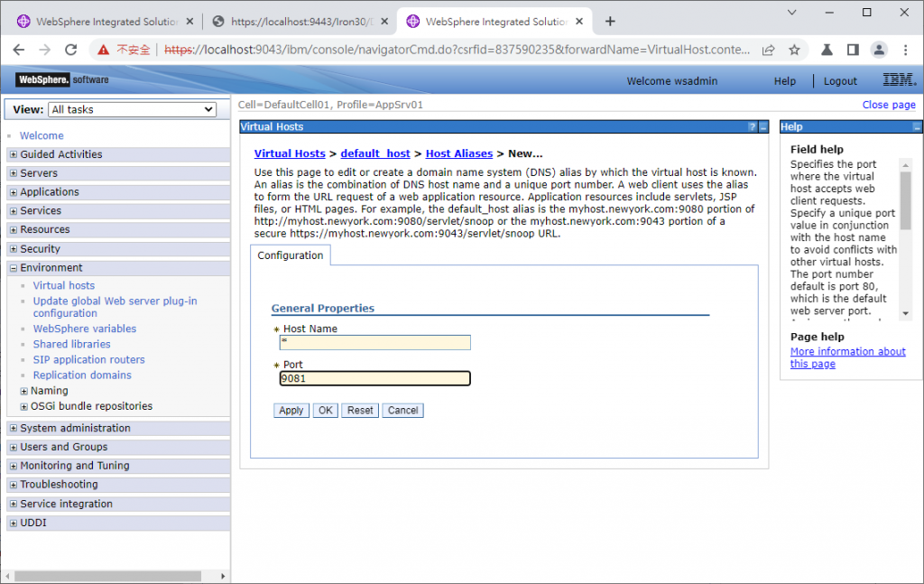Click Host Aliases breadcrumb link

(459, 153)
